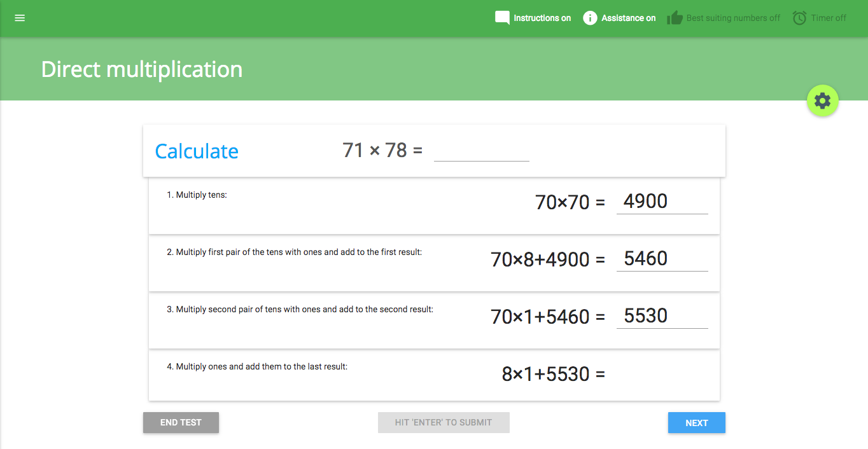The height and width of the screenshot is (449, 868).
Task: Click the '71 × 78 =' problem text
Action: tap(382, 150)
